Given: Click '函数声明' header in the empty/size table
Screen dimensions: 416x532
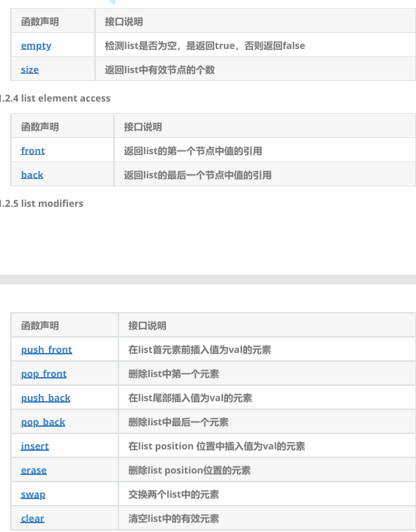Looking at the screenshot, I should point(40,22).
